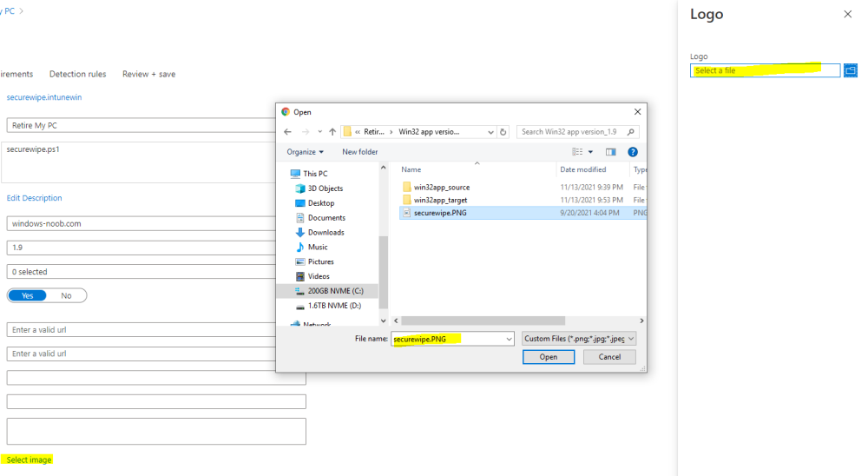Click the securewipe.ps1 description box

pos(138,162)
